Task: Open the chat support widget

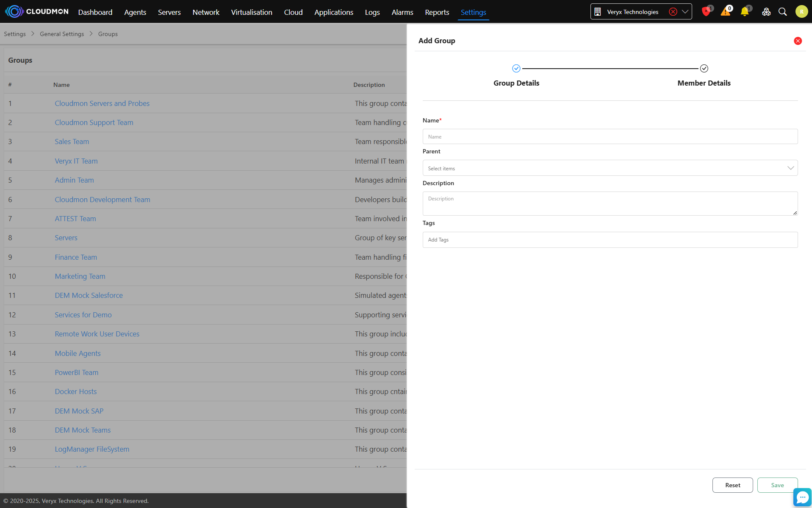Action: pos(802,497)
